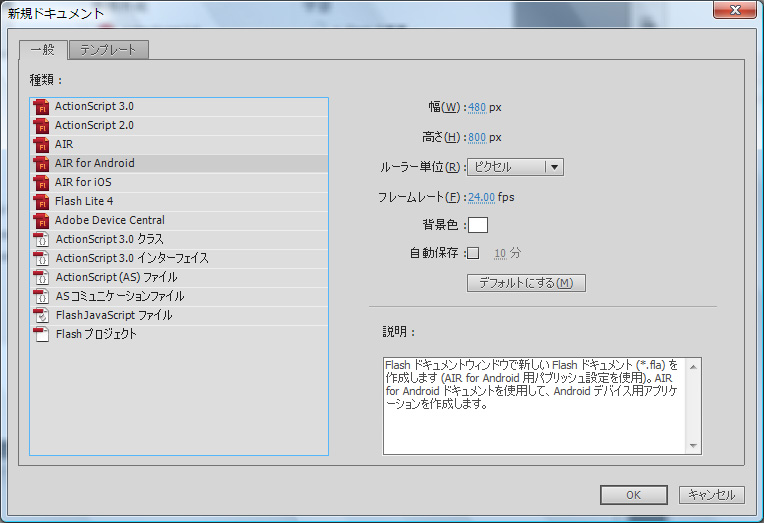
Task: Click the OK button
Action: 633,495
